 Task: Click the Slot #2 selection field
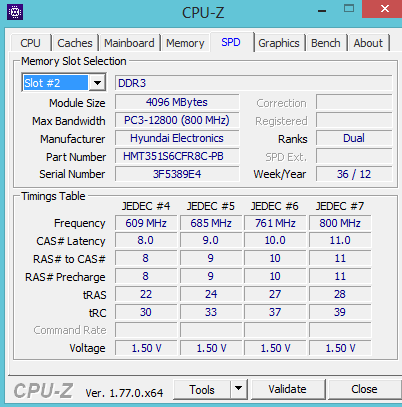56,83
